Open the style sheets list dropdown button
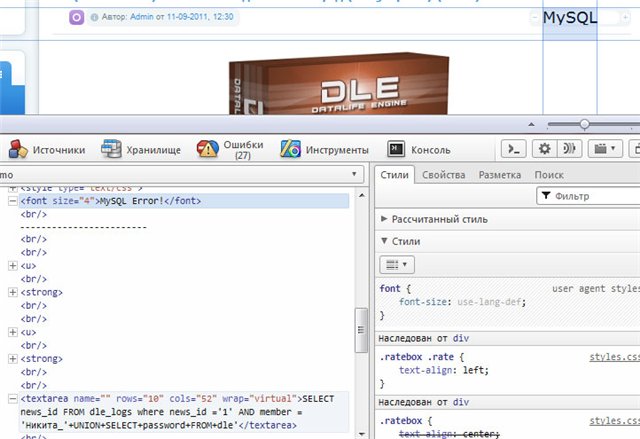This screenshot has height=439, width=640. click(397, 265)
